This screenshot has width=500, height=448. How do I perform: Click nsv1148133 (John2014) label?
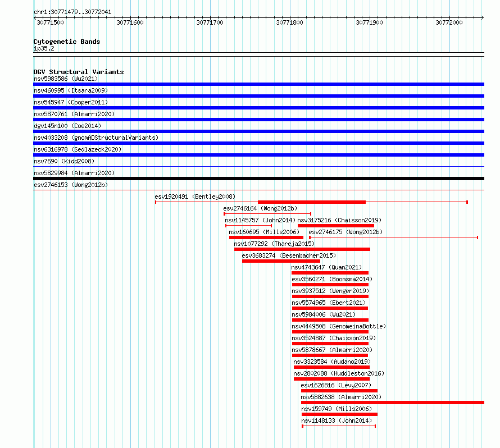tap(337, 420)
